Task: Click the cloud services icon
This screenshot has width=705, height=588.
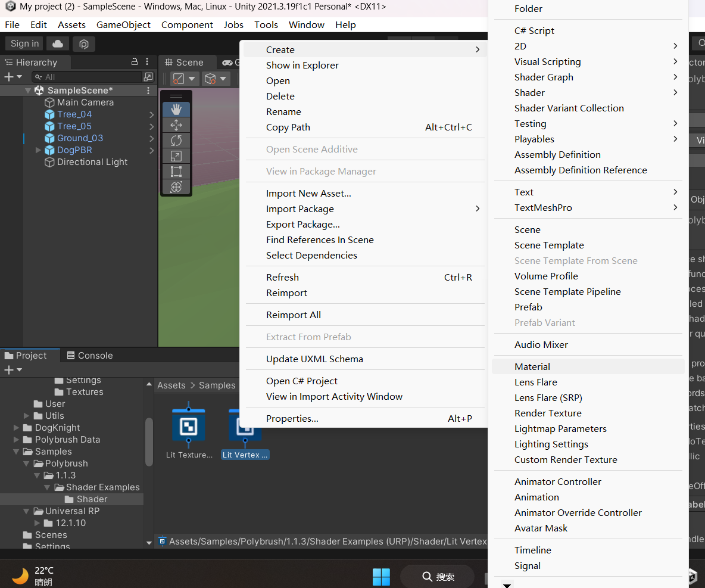Action: pyautogui.click(x=58, y=43)
